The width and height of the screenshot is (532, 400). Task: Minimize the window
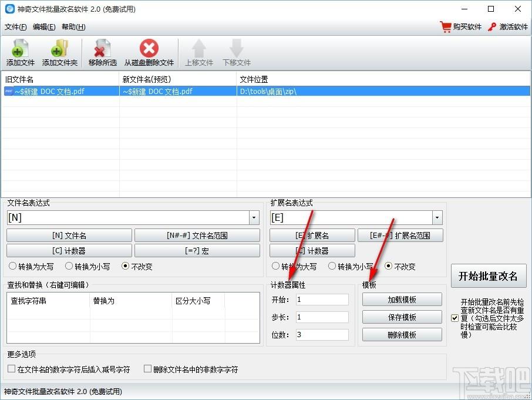464,9
